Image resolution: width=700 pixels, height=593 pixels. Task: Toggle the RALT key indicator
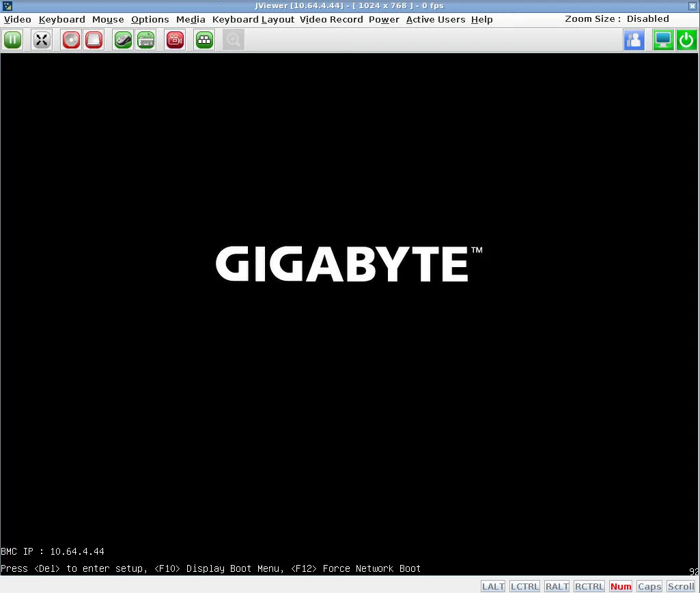pos(557,586)
